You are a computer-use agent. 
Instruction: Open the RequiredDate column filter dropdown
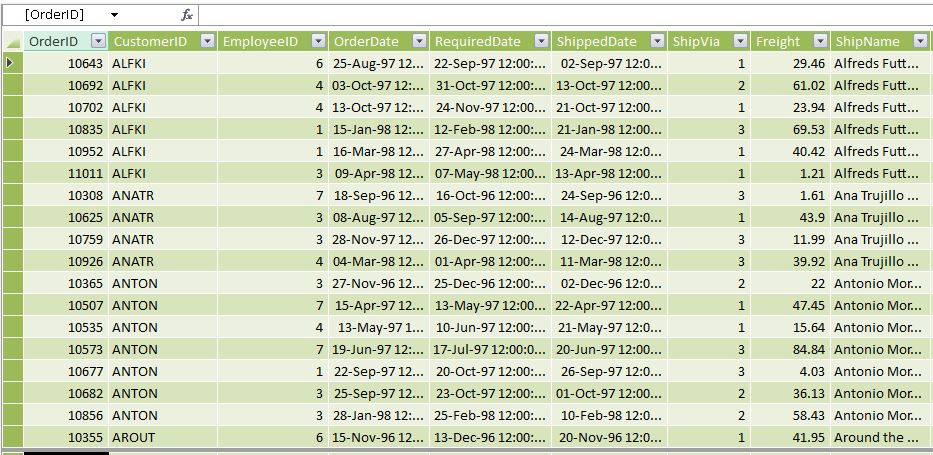(541, 41)
